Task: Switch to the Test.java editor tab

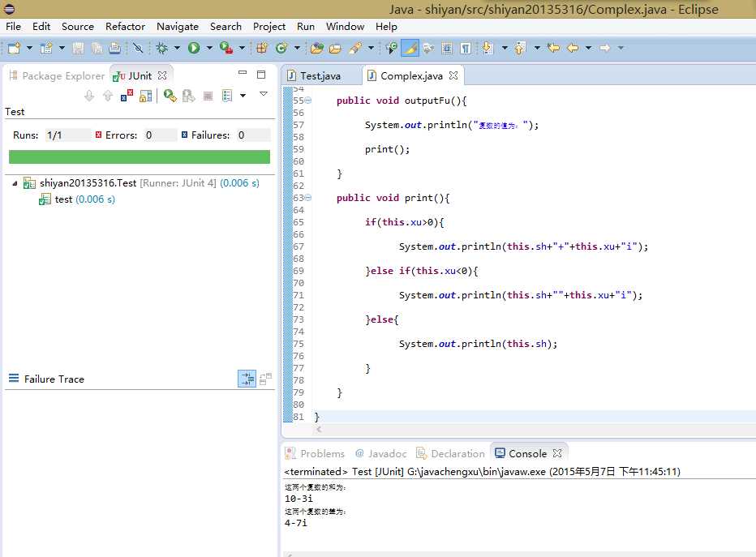Action: [320, 75]
